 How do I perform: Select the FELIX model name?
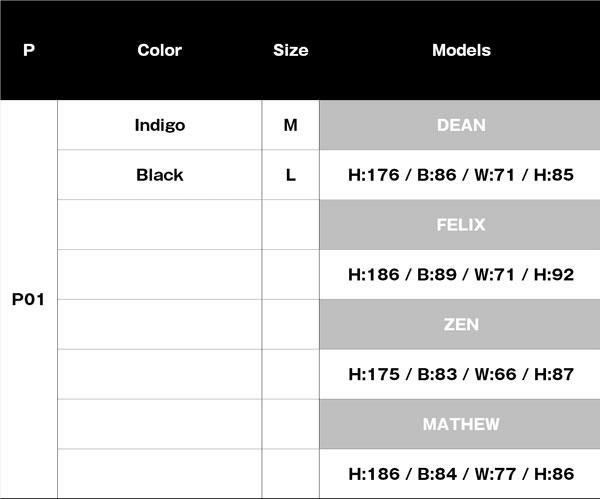[461, 225]
